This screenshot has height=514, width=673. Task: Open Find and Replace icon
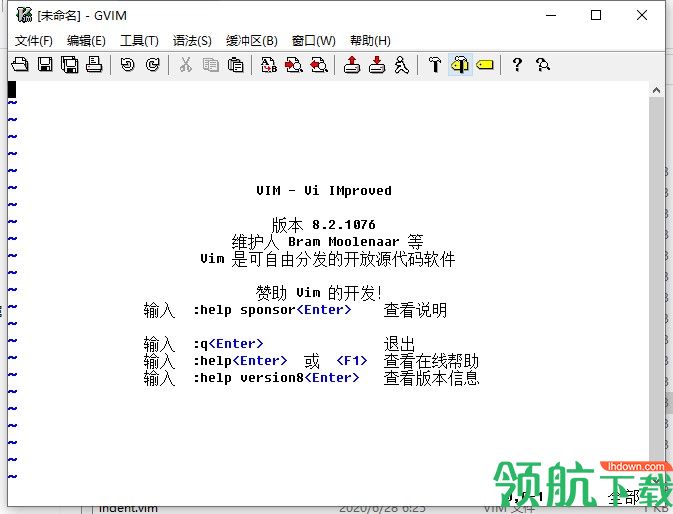point(269,65)
